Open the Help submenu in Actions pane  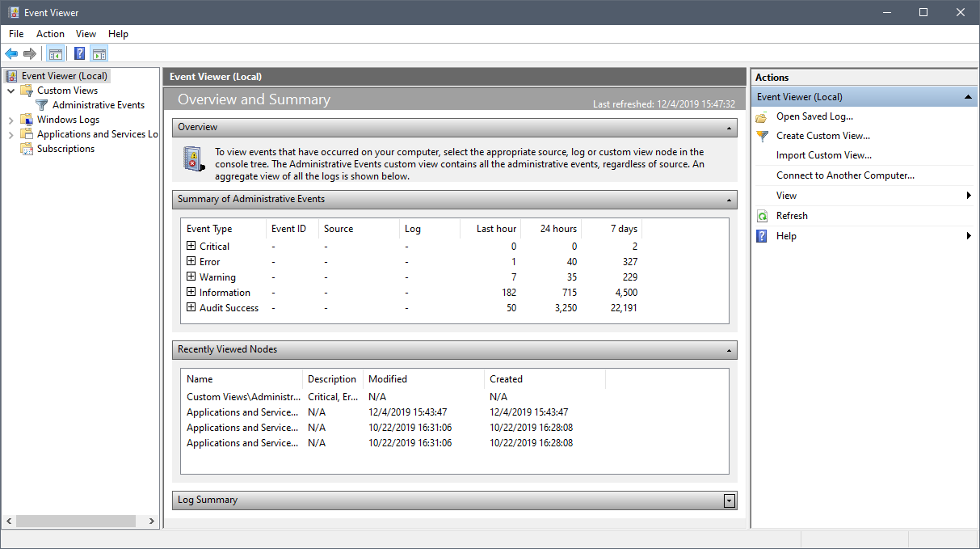coord(864,236)
